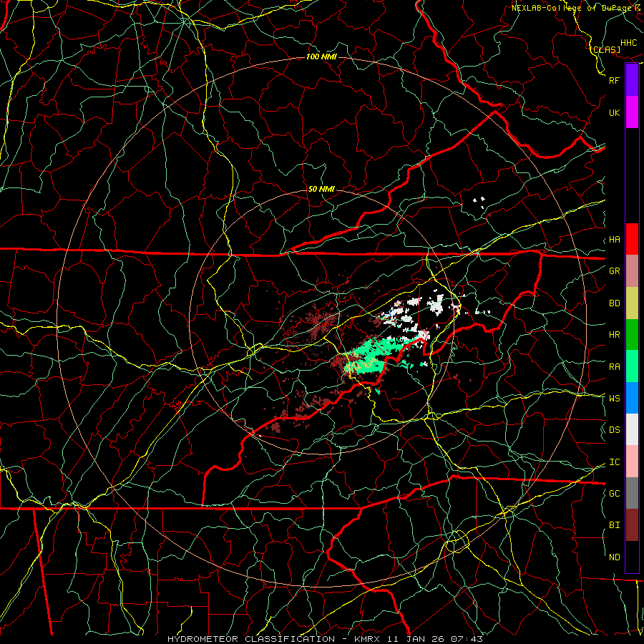Pick the HR green legend swatch
Image resolution: width=644 pixels, height=644 pixels.
[x=632, y=334]
